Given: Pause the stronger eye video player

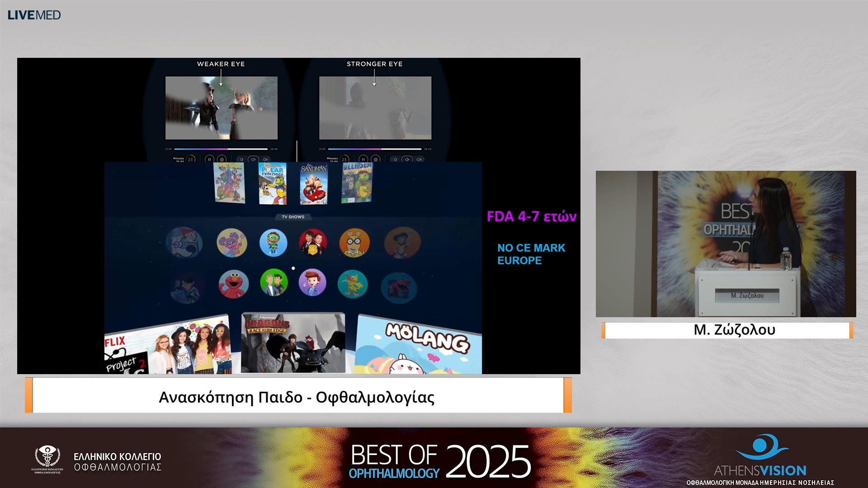Looking at the screenshot, I should click(363, 159).
